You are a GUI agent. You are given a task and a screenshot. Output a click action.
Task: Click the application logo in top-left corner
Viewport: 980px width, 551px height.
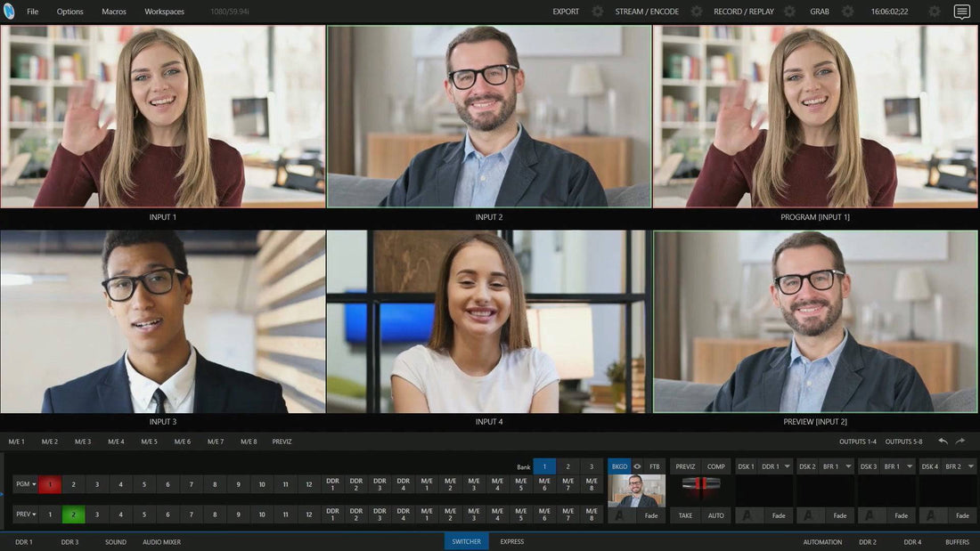tap(9, 11)
